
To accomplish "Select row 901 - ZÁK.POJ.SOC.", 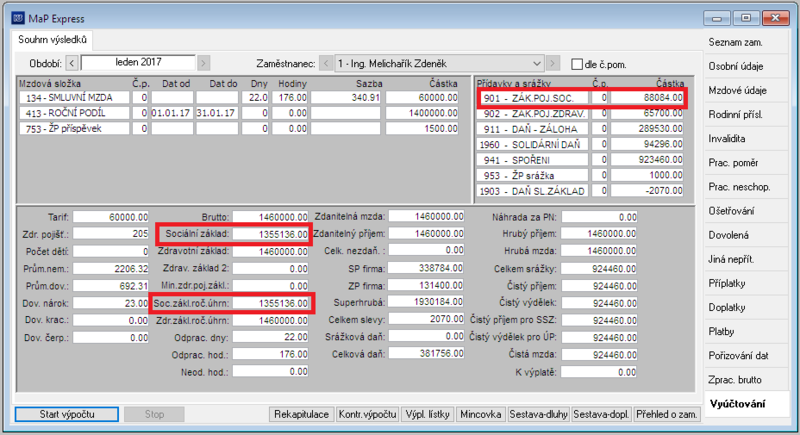I will point(581,97).
